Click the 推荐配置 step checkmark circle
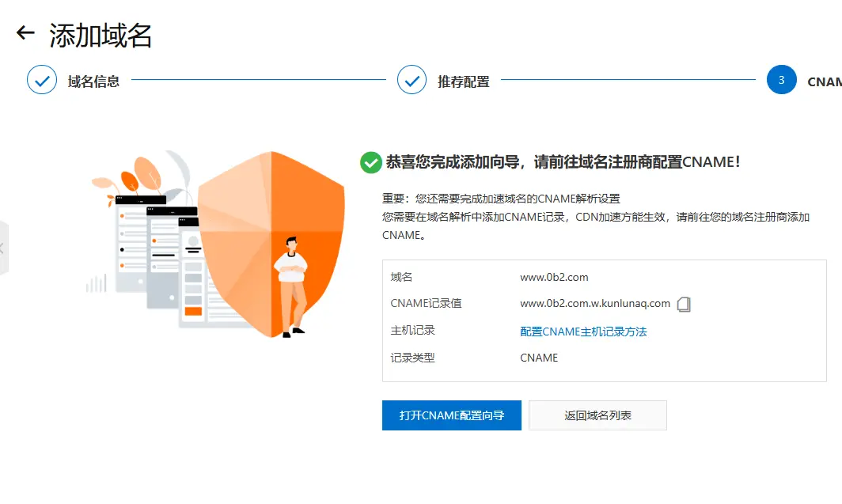 point(412,80)
